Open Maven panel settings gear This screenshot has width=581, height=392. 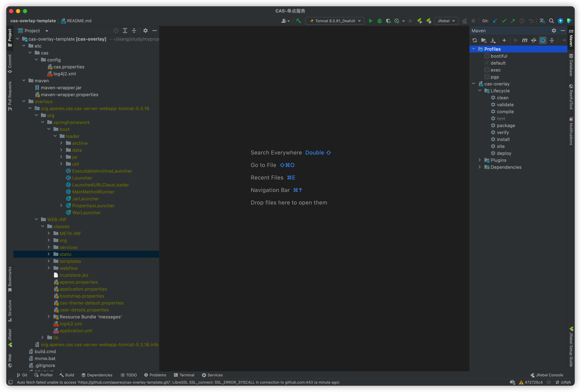click(x=554, y=31)
